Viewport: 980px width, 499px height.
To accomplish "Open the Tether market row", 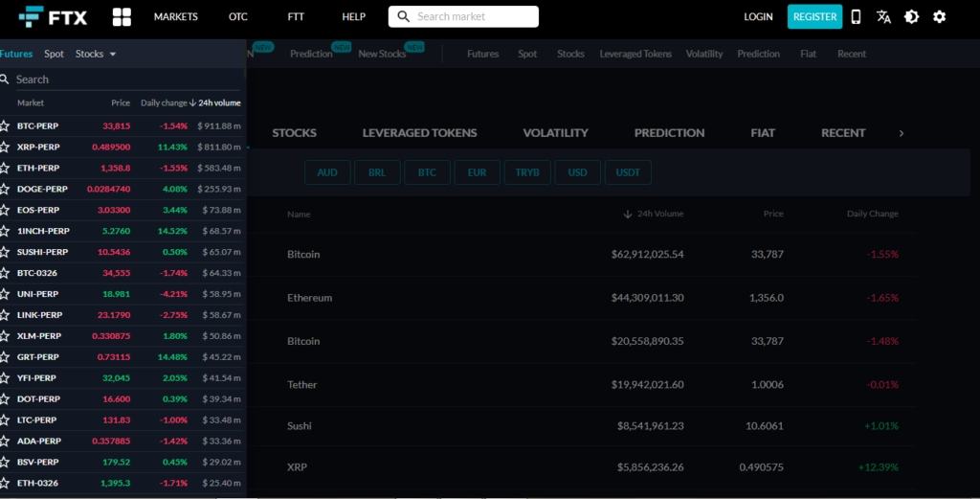I will [581, 385].
